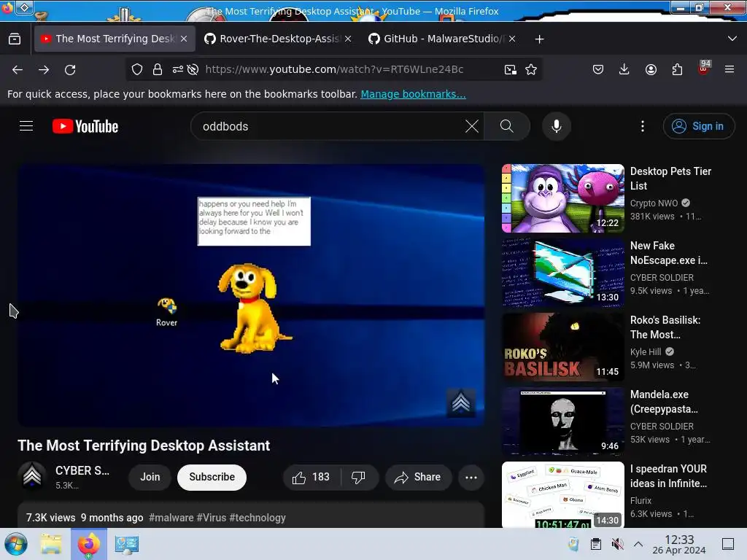The image size is (747, 560).
Task: Click the autoplay blocked icon in address bar
Action: click(x=193, y=69)
